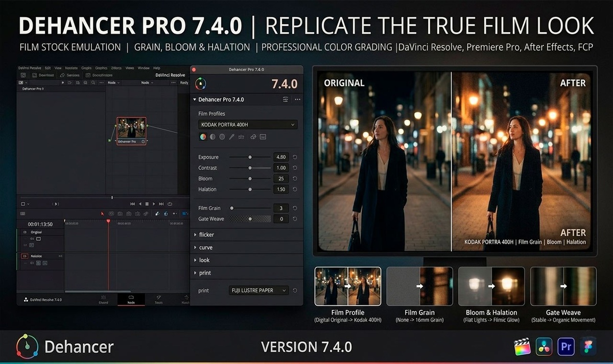Collapse the Dehancer Pro 7.4.0 section

pyautogui.click(x=195, y=100)
